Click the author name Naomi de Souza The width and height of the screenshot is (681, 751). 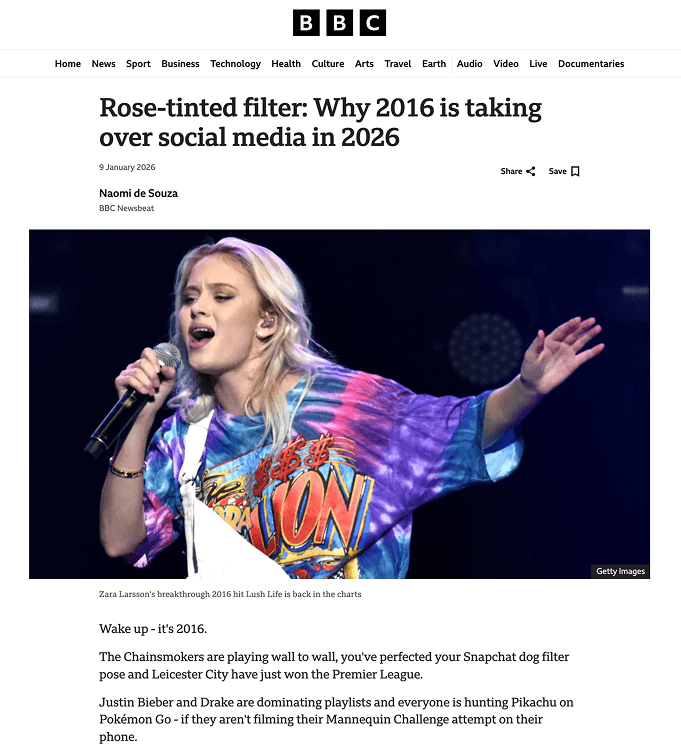click(138, 193)
